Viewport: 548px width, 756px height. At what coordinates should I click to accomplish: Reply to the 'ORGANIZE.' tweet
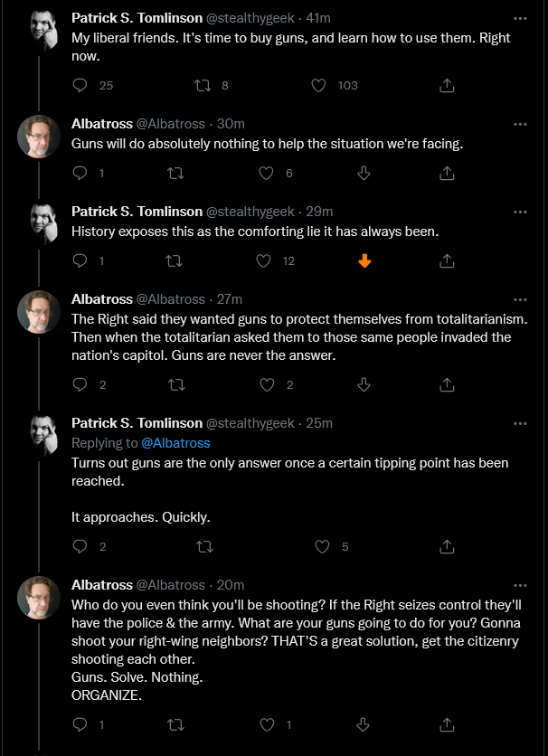(80, 724)
